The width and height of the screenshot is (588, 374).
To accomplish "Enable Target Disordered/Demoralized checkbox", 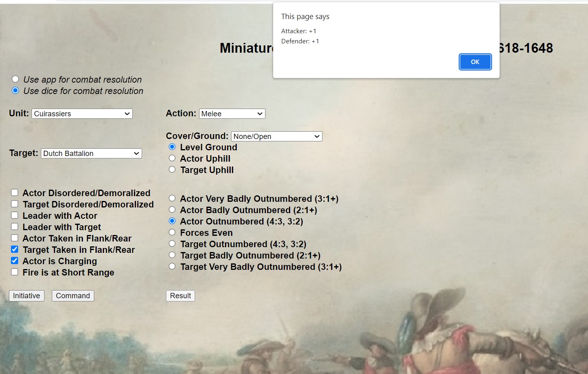I will [x=15, y=204].
